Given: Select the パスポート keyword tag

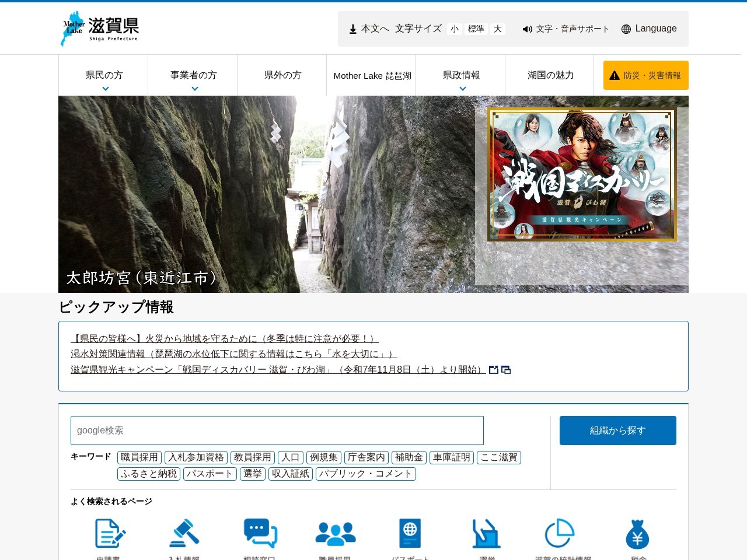Looking at the screenshot, I should pyautogui.click(x=210, y=474).
